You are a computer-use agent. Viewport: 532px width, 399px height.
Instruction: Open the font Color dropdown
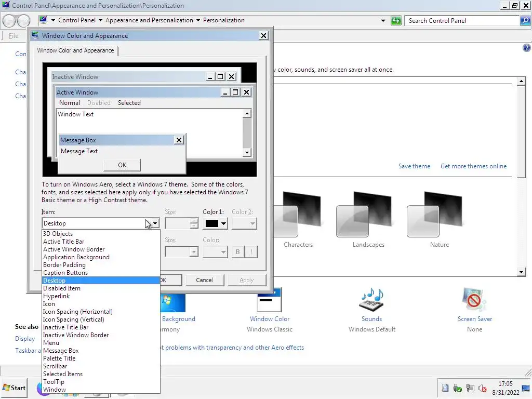(x=215, y=252)
